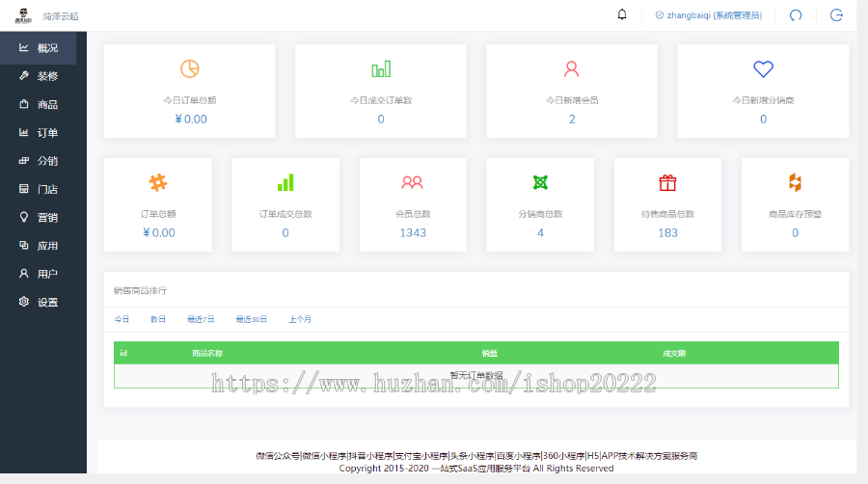
Task: Click the bar chart icon for 今日成交订单数
Action: point(381,69)
